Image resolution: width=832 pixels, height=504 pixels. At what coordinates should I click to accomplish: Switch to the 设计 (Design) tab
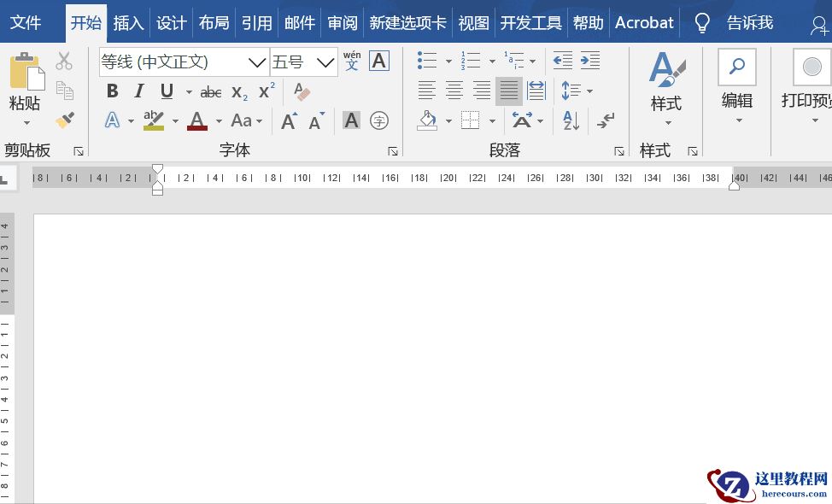(171, 22)
